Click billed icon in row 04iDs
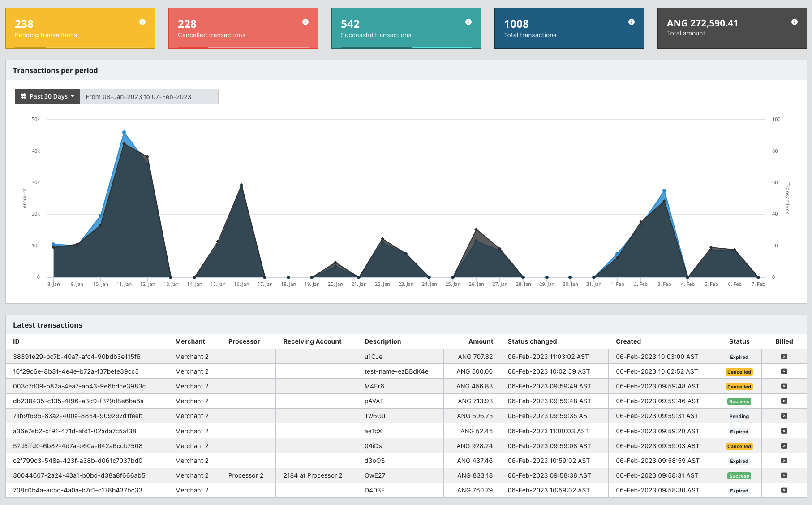Screen dimensions: 812x505 tap(784, 446)
